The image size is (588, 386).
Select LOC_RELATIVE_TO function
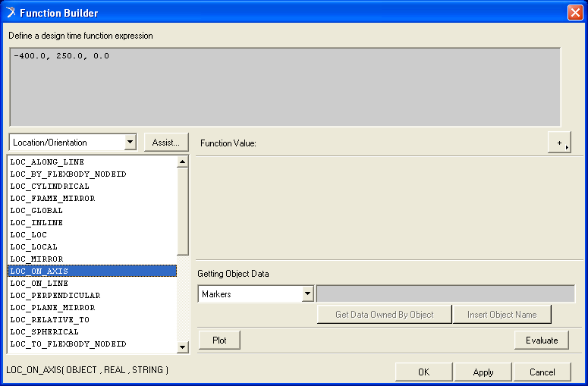coord(92,320)
